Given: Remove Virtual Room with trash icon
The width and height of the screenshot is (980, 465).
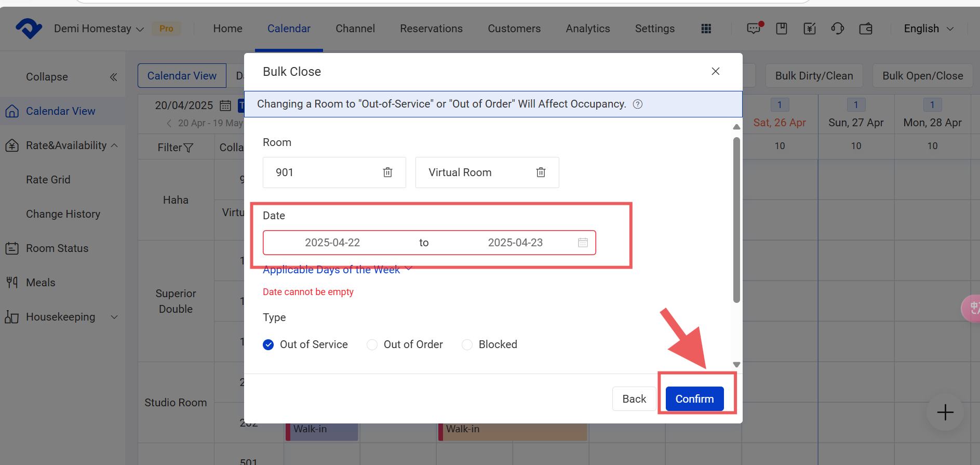Looking at the screenshot, I should click(x=541, y=172).
